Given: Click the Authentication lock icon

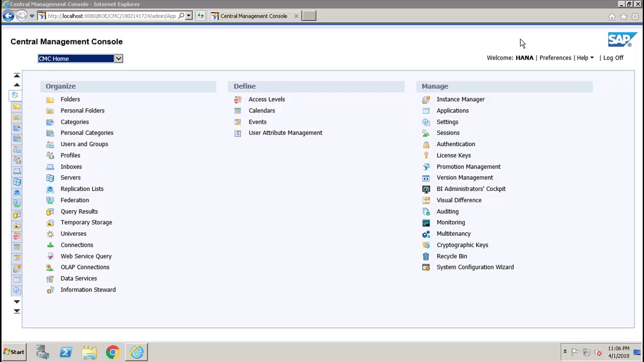Looking at the screenshot, I should coord(426,144).
